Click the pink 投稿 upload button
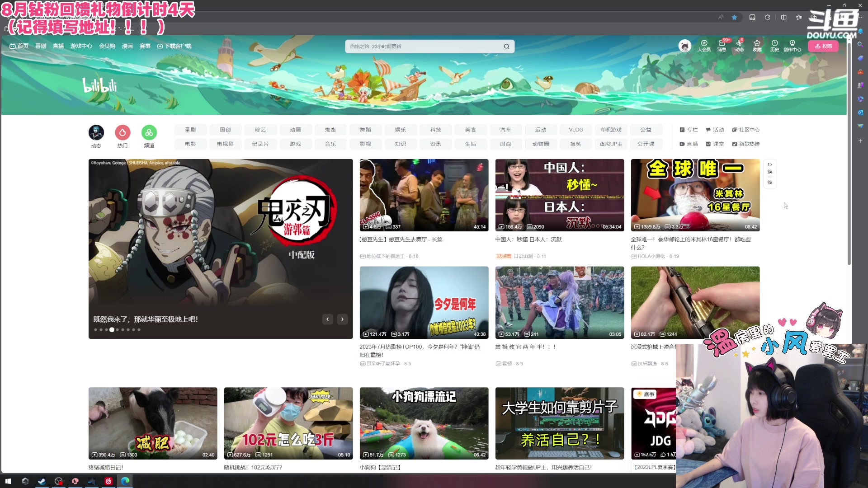The height and width of the screenshot is (488, 868). tap(823, 46)
